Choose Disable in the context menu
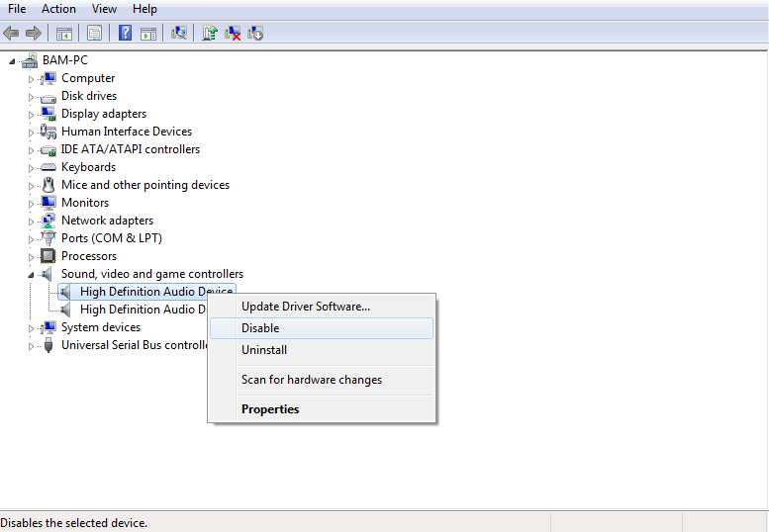This screenshot has height=532, width=769. (x=322, y=328)
